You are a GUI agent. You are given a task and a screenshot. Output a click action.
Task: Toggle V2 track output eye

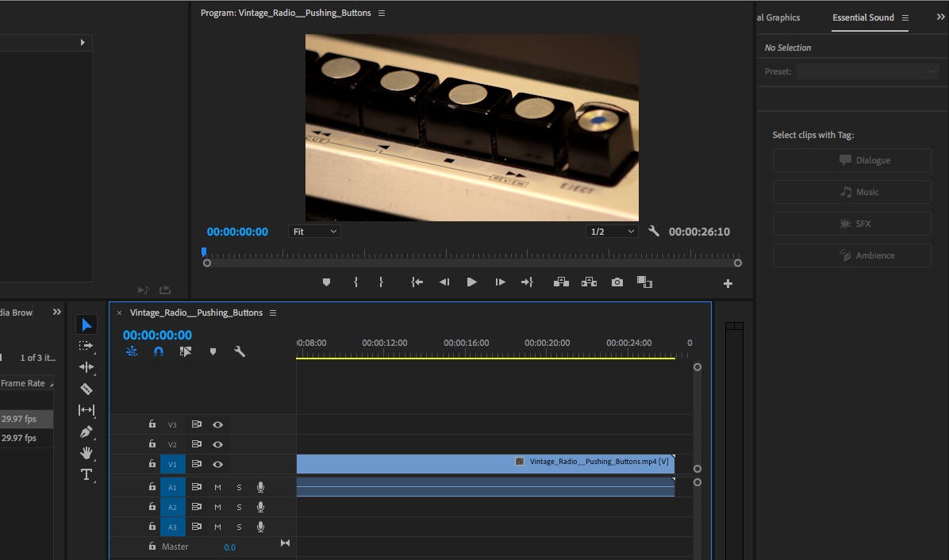click(x=218, y=444)
